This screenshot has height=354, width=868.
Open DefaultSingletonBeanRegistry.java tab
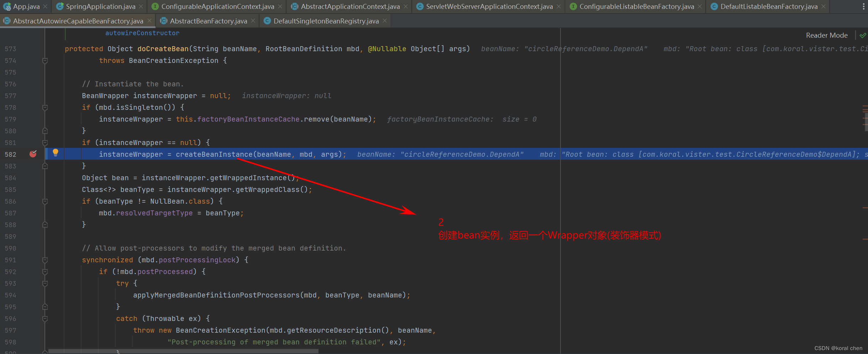pos(326,21)
